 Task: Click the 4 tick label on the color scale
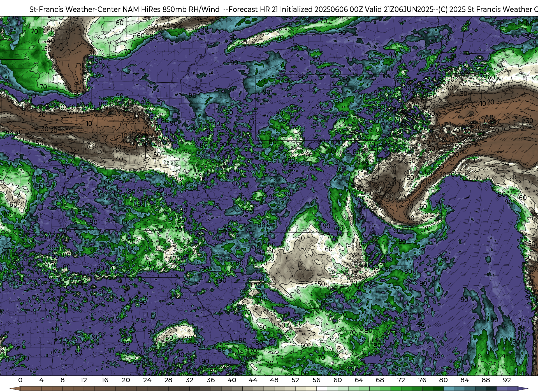click(41, 380)
